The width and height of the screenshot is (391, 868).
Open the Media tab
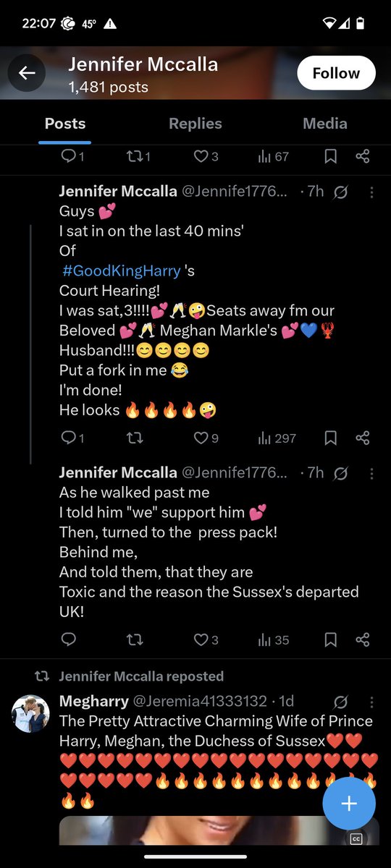325,124
